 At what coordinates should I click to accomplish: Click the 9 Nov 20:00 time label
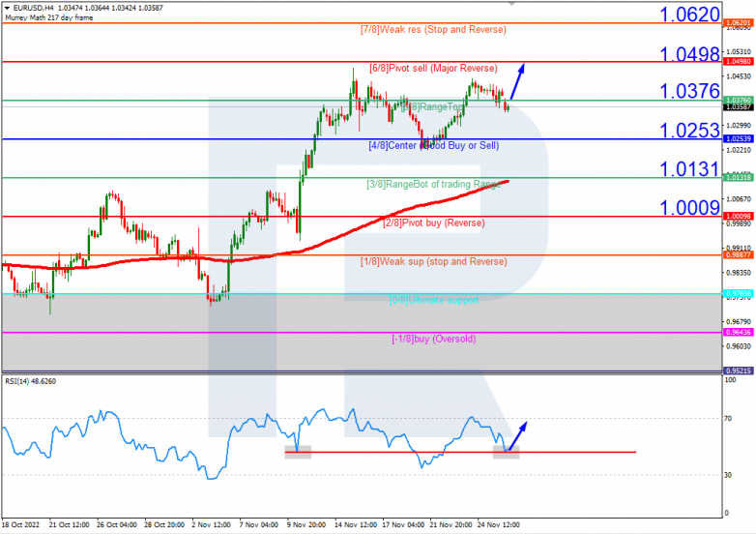pos(306,525)
